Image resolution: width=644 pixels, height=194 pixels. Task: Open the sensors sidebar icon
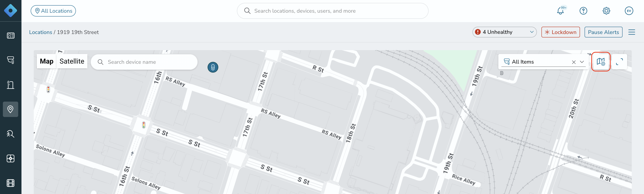(11, 158)
